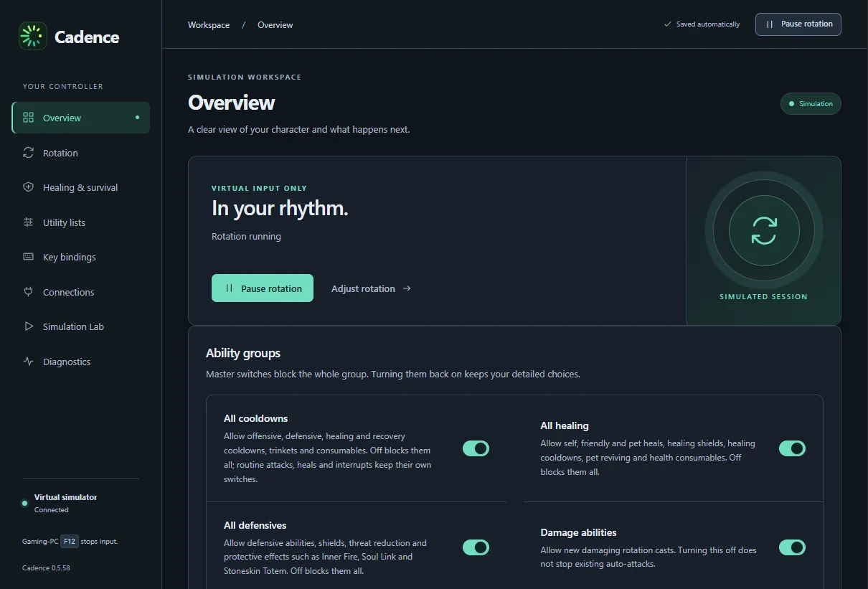Click the Diagnostics pulse icon
868x589 pixels.
(x=29, y=362)
